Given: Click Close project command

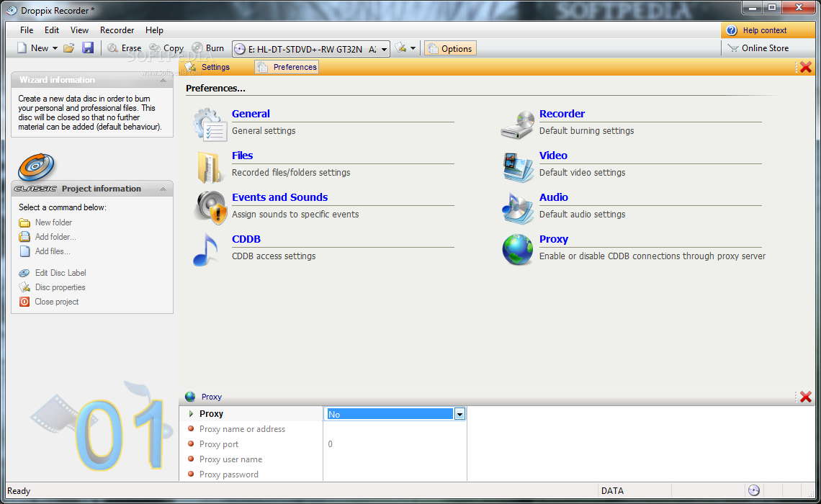Looking at the screenshot, I should [57, 302].
